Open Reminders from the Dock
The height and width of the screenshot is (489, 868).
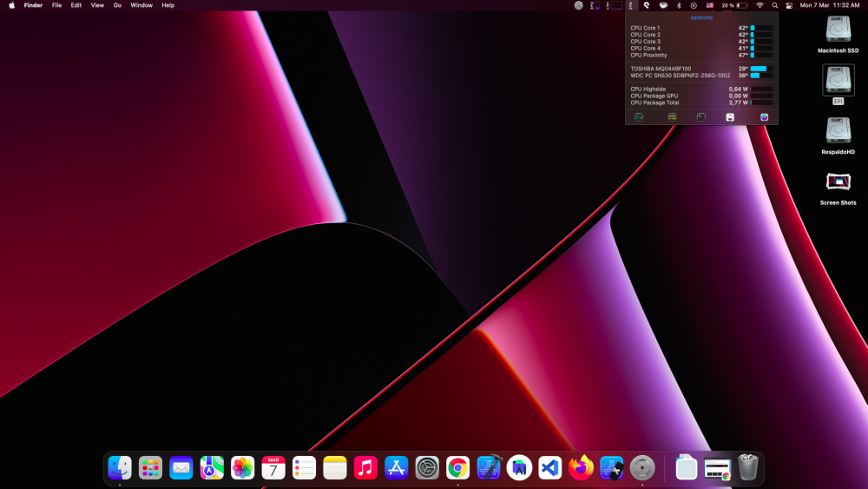click(x=304, y=468)
